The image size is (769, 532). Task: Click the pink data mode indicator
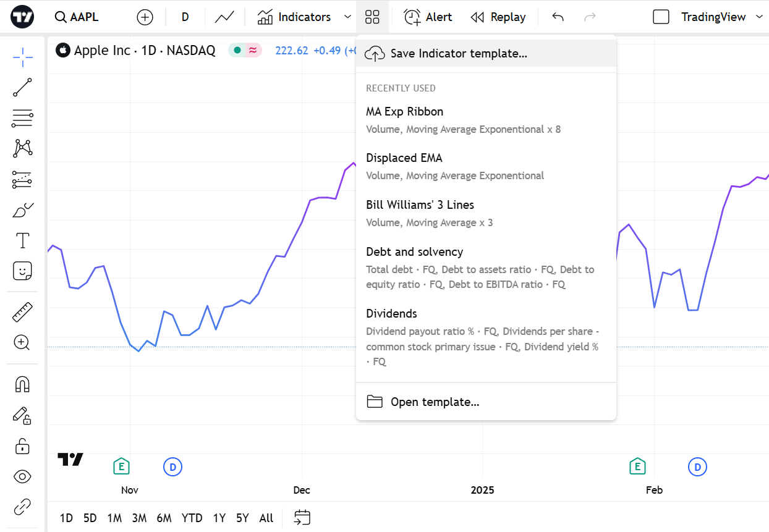pyautogui.click(x=253, y=50)
